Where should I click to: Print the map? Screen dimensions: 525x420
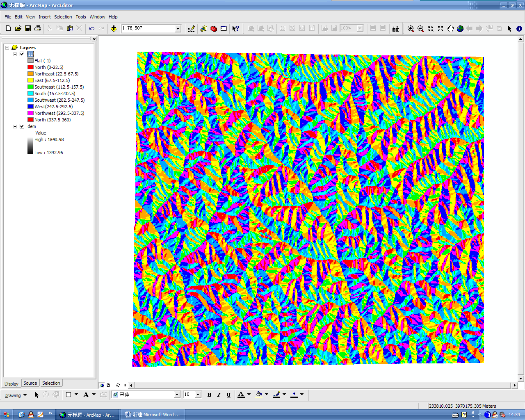[x=38, y=28]
